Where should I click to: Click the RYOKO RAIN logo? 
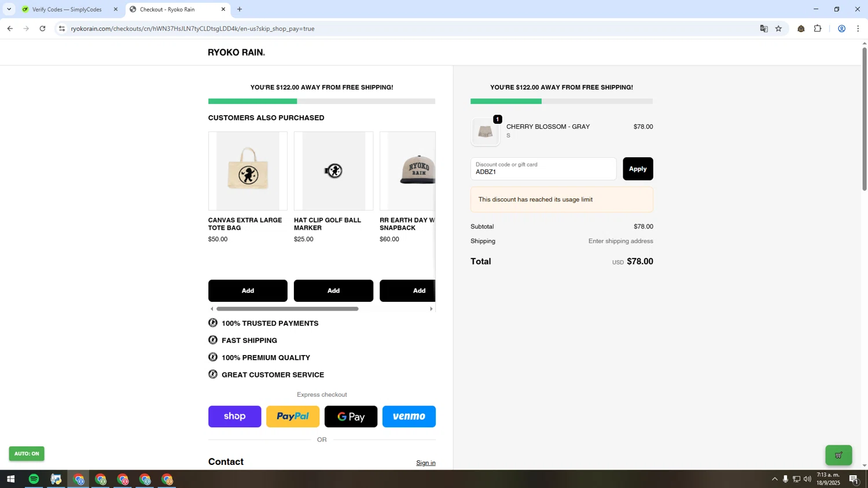click(237, 53)
